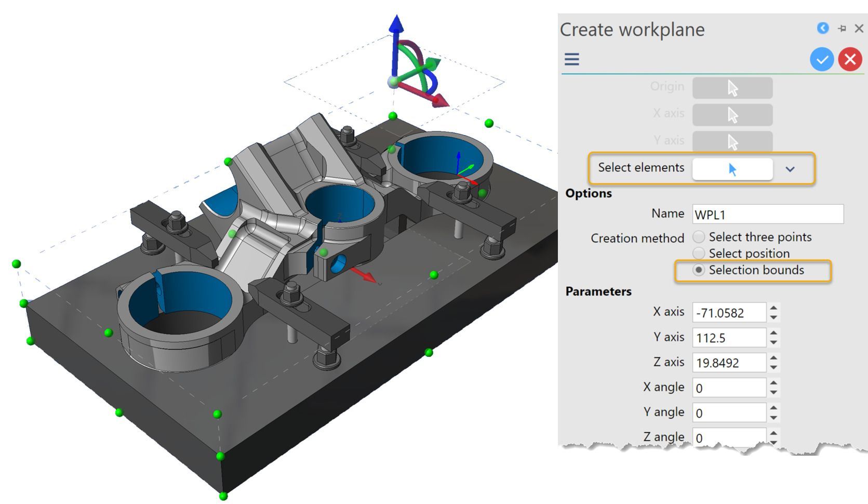Cancel with the red X button
868x504 pixels.
(x=850, y=59)
